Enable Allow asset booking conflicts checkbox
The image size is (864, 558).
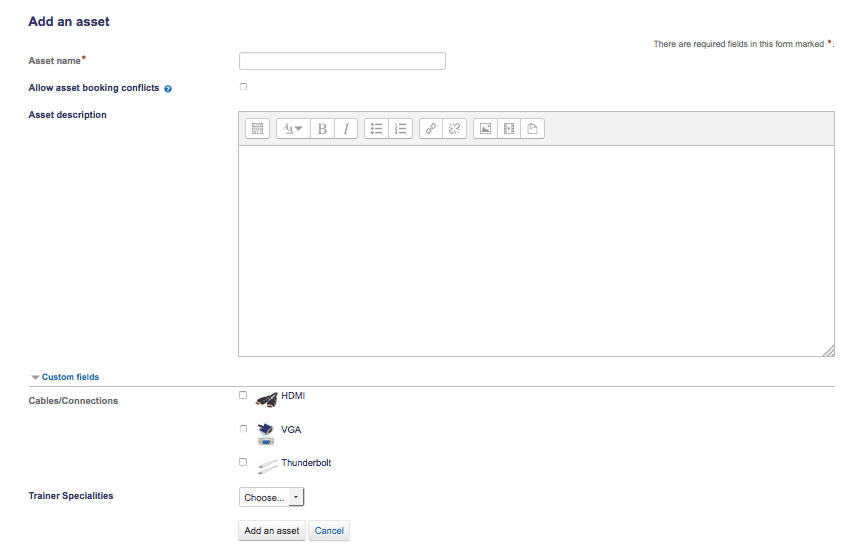tap(244, 86)
